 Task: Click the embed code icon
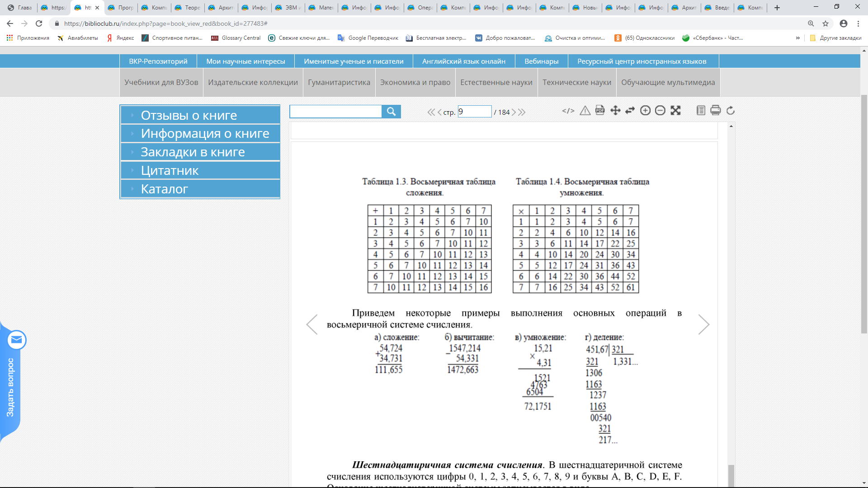(568, 111)
